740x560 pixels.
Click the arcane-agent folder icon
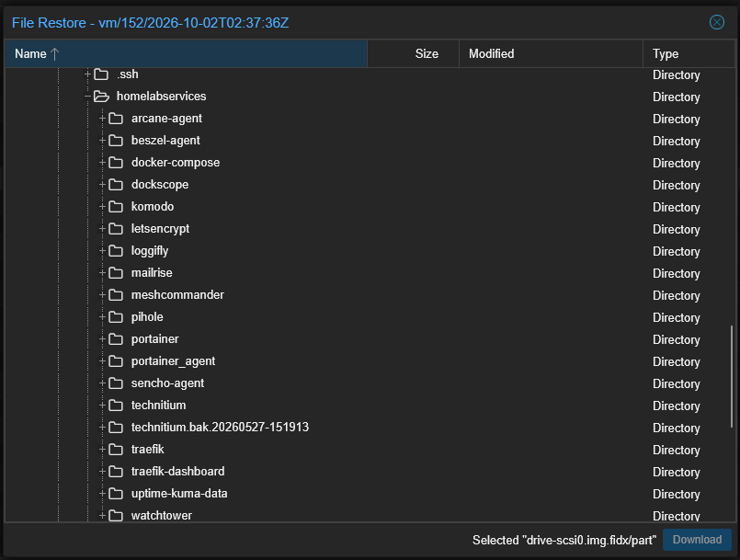point(116,119)
